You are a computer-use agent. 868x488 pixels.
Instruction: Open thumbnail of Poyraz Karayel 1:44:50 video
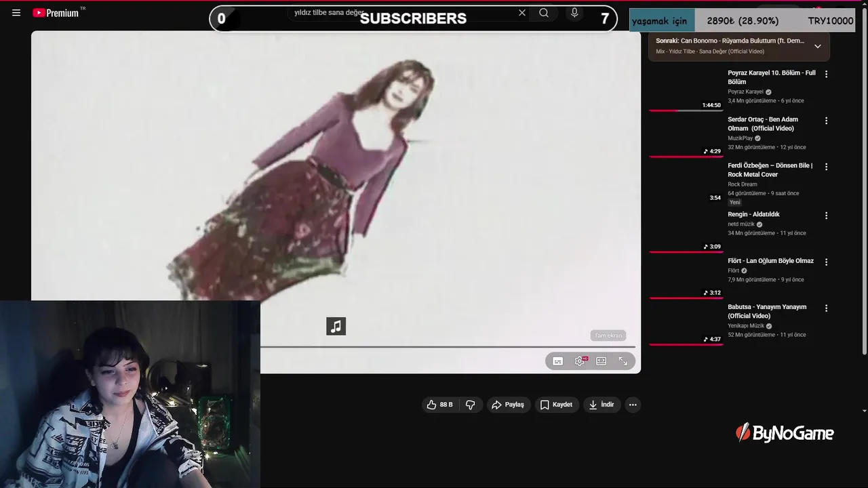pos(686,89)
